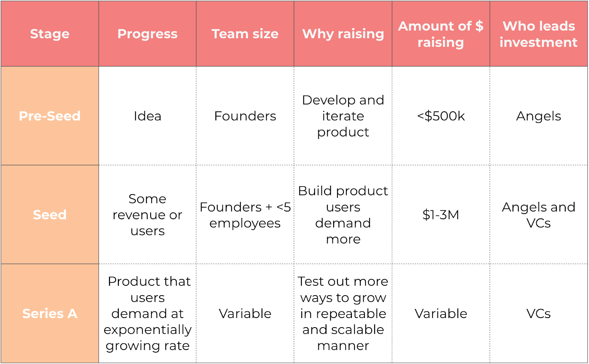Screen dimensions: 589x364
Task: Select the 'Product that users demand' cell
Action: [147, 313]
